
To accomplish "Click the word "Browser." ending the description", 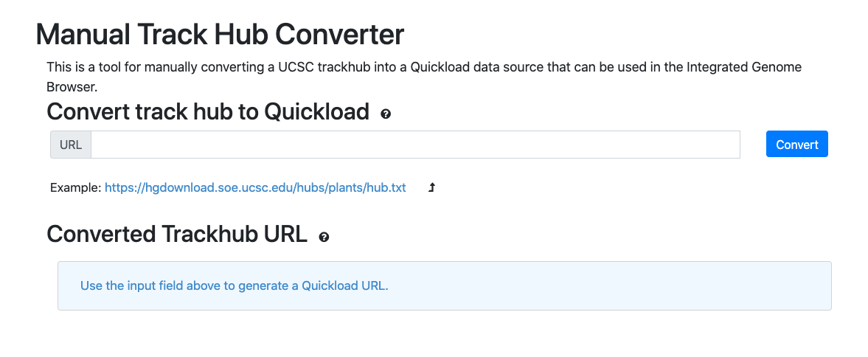I will pos(72,86).
